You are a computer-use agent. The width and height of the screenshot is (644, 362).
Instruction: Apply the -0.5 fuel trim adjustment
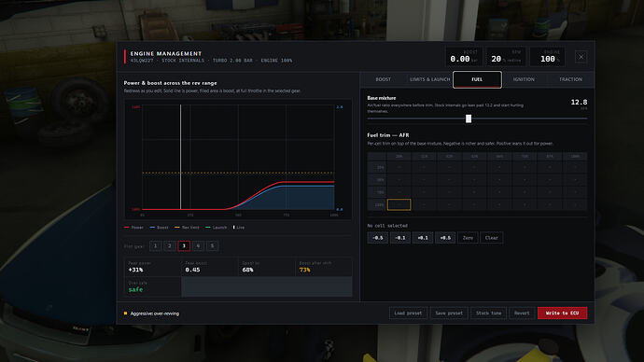(377, 238)
